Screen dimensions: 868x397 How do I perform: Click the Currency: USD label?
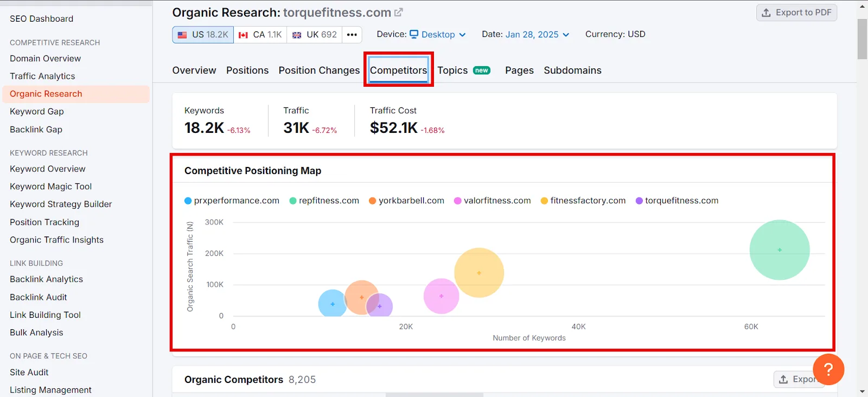tap(615, 34)
